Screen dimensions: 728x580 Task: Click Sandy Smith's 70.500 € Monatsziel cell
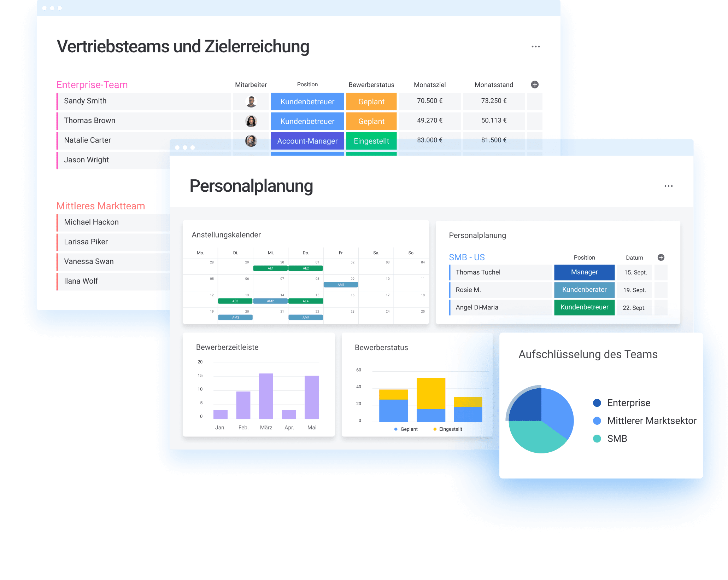pos(429,101)
